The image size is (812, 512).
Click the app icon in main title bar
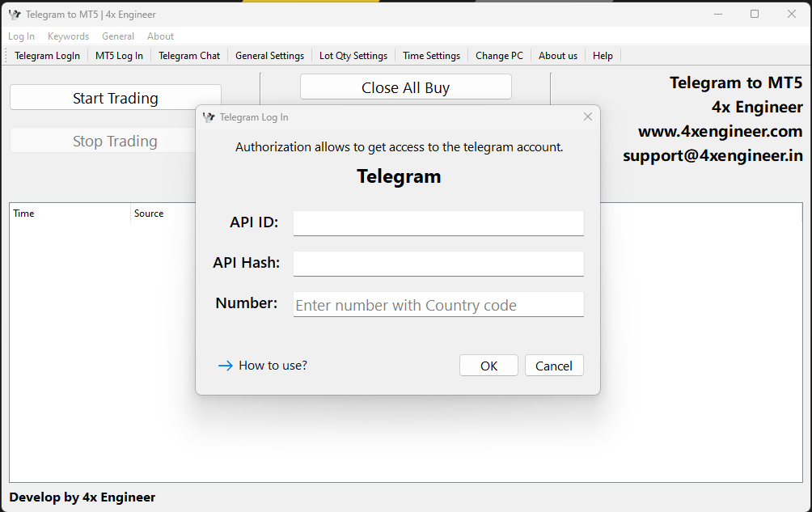(x=15, y=15)
